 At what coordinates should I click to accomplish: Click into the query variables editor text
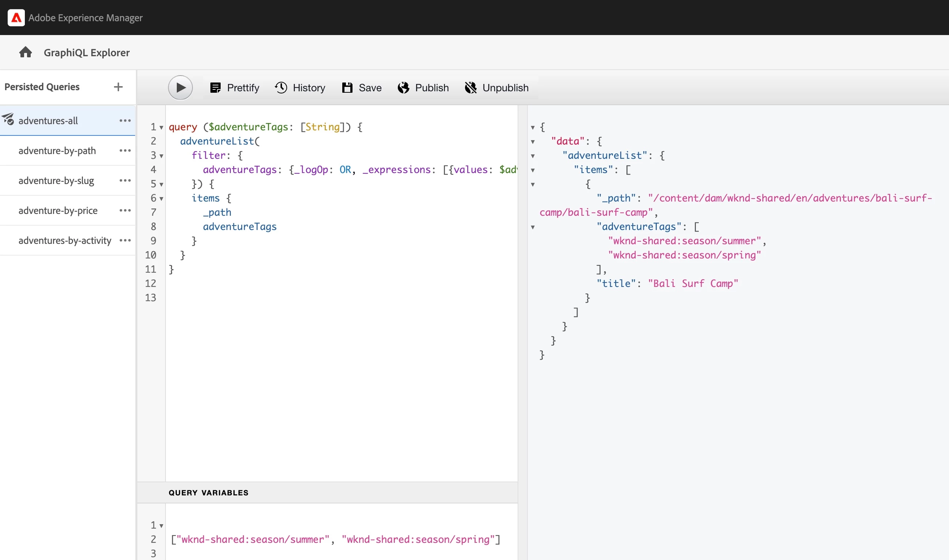click(x=335, y=539)
